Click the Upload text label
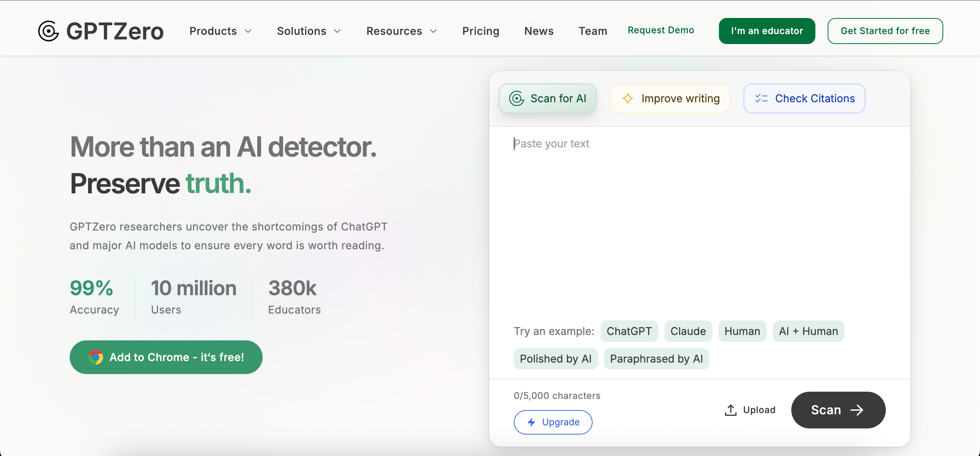 (759, 410)
